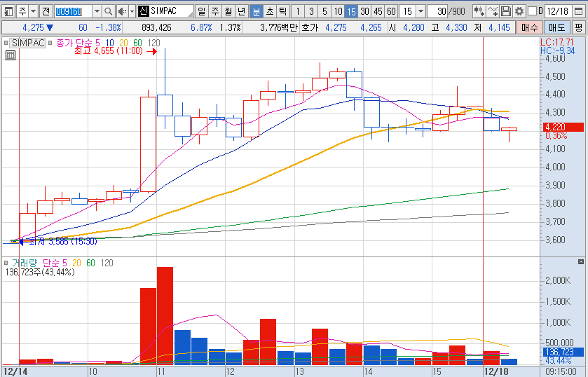
Task: Click the price MA 20 legend label
Action: click(x=123, y=43)
